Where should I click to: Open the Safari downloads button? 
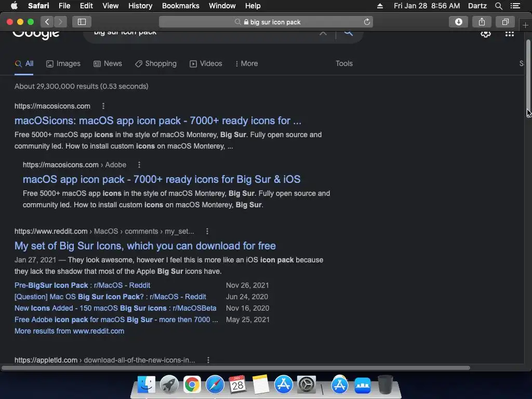coord(458,22)
